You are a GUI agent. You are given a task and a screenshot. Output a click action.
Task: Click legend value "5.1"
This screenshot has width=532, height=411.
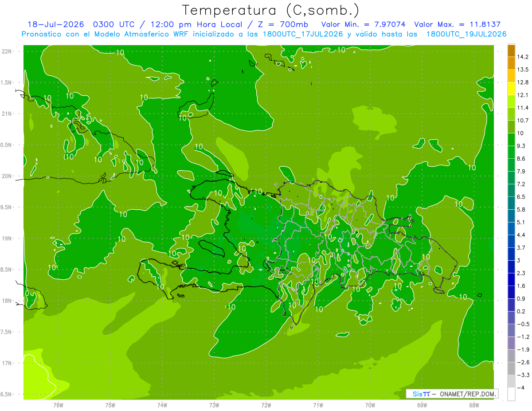[x=521, y=222]
